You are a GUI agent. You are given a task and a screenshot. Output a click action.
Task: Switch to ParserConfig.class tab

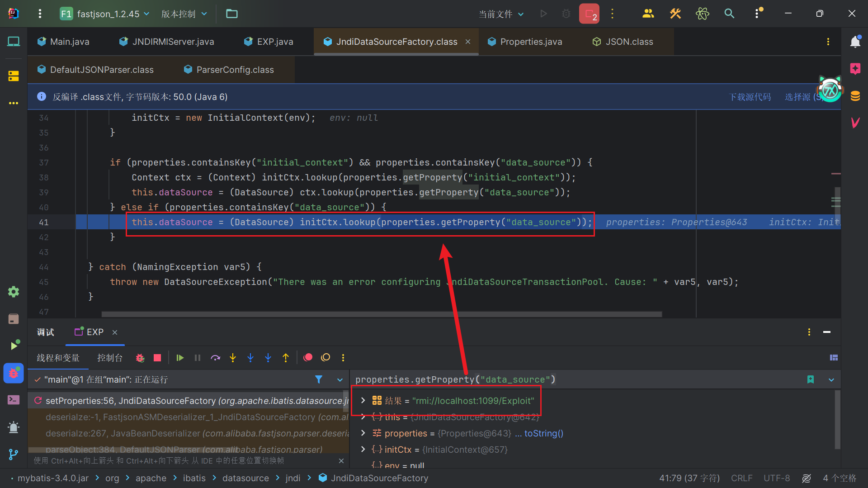pos(229,70)
